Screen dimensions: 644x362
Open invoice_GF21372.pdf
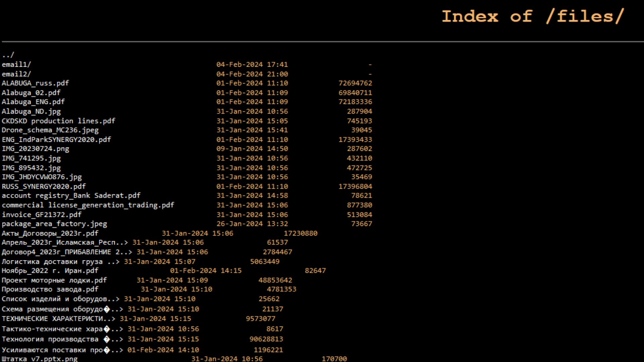tap(42, 215)
